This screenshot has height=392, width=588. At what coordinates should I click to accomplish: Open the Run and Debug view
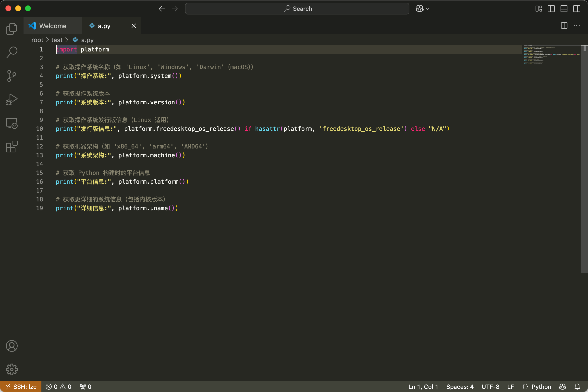coord(12,99)
